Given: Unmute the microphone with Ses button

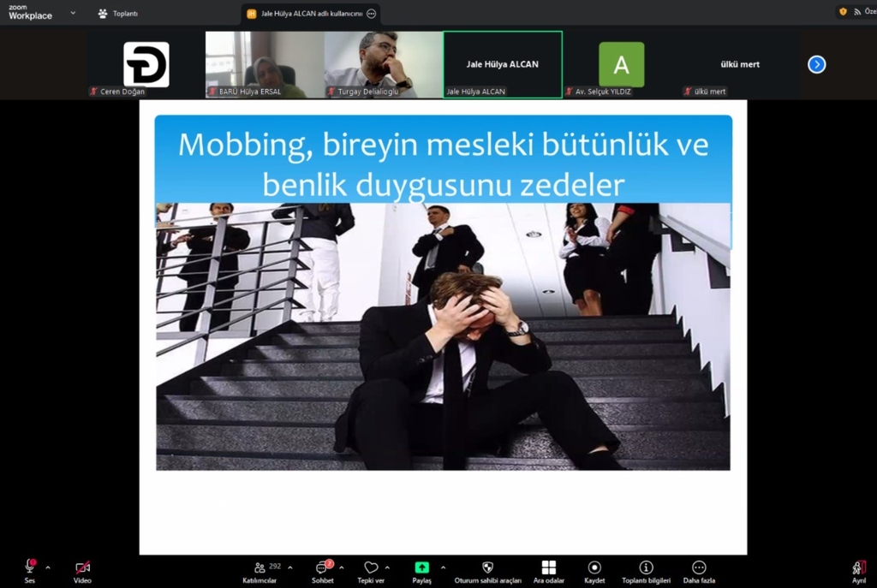Looking at the screenshot, I should 30,567.
